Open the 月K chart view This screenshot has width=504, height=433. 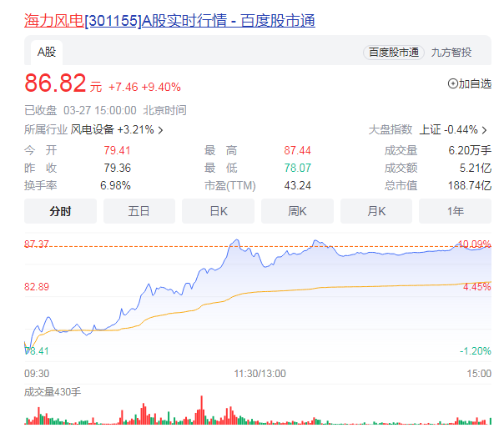(376, 211)
